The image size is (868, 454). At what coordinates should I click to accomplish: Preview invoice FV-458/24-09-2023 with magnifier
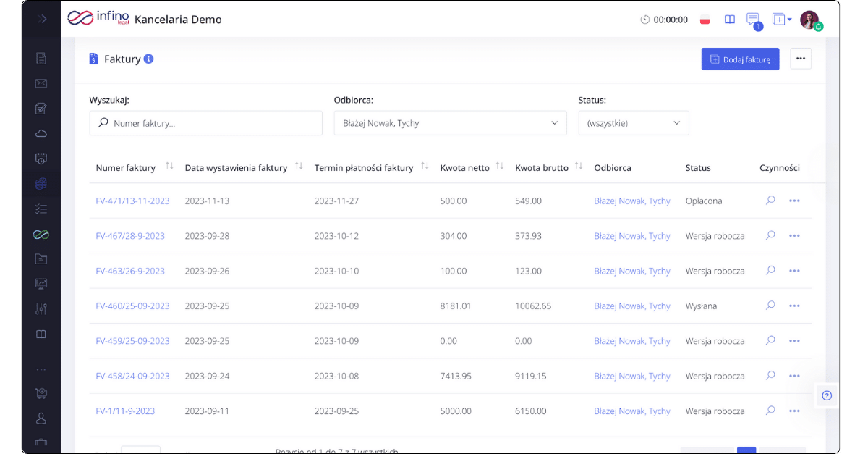click(770, 375)
